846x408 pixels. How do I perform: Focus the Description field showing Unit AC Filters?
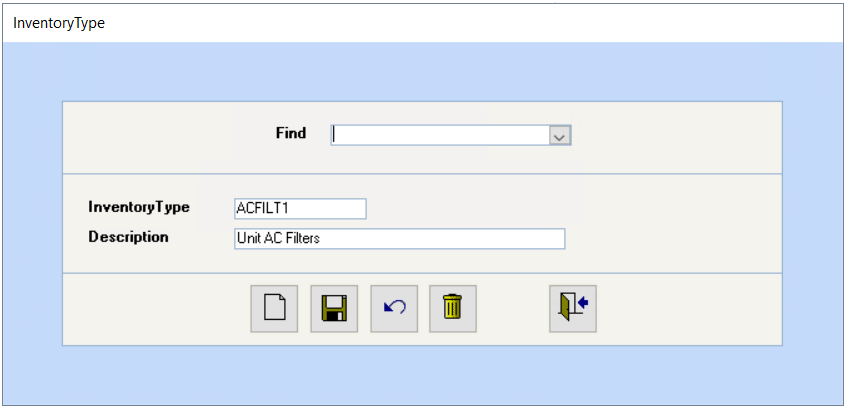tap(400, 239)
